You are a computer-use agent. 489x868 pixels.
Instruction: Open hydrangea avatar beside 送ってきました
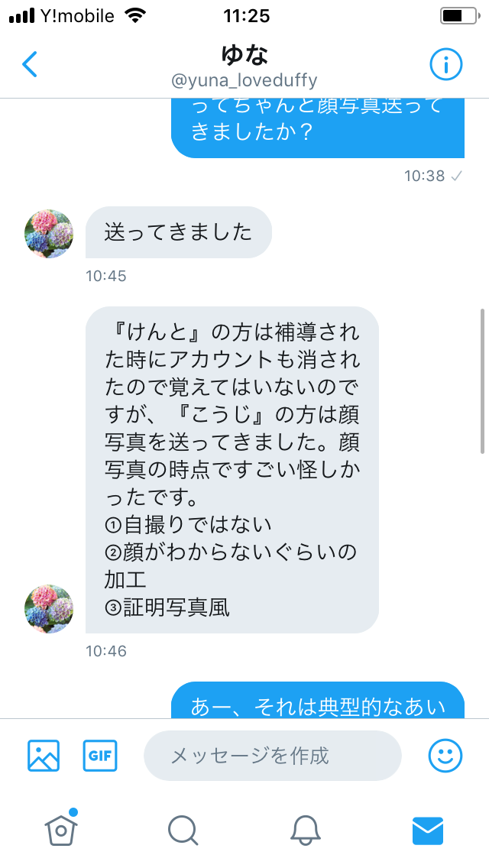(x=49, y=234)
